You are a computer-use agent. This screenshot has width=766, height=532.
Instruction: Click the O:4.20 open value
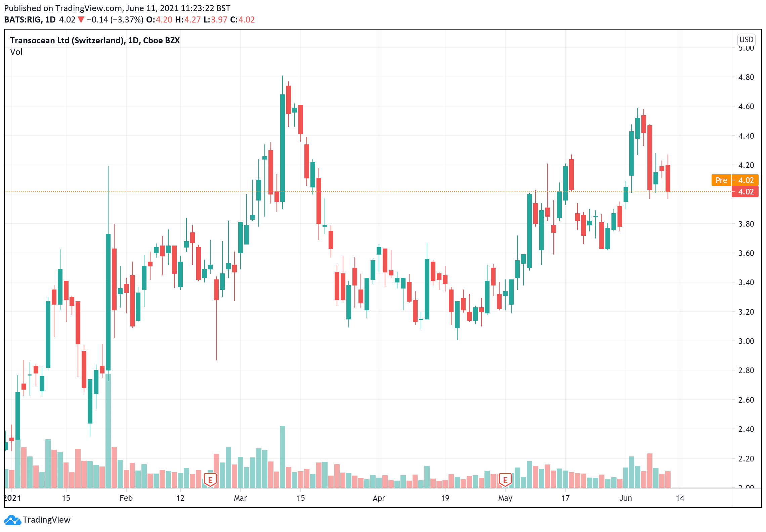tap(159, 19)
